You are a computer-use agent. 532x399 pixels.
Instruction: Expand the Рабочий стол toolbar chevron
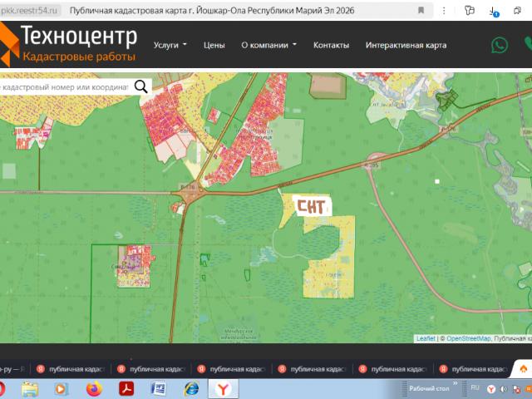pos(455,383)
